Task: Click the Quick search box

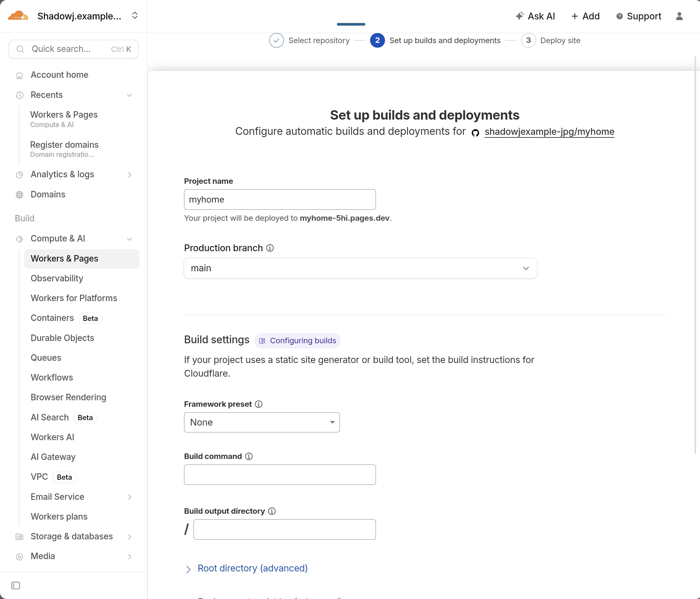Action: pos(73,49)
